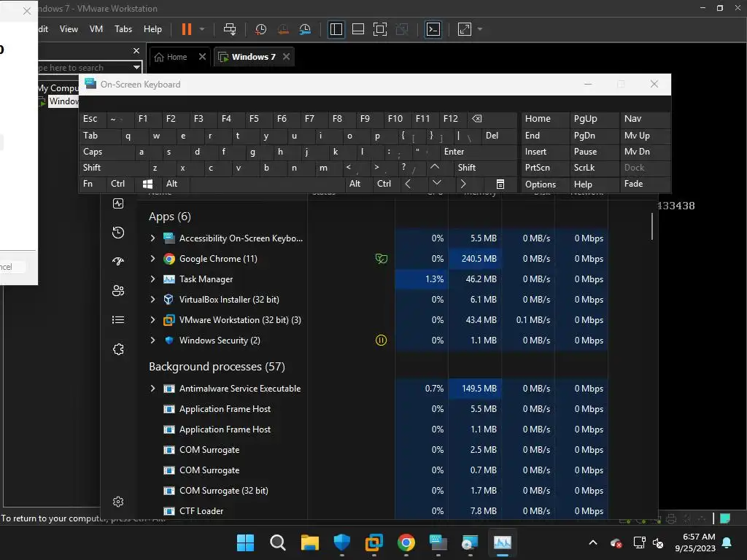Enter VMware full screen mode icon

click(379, 29)
